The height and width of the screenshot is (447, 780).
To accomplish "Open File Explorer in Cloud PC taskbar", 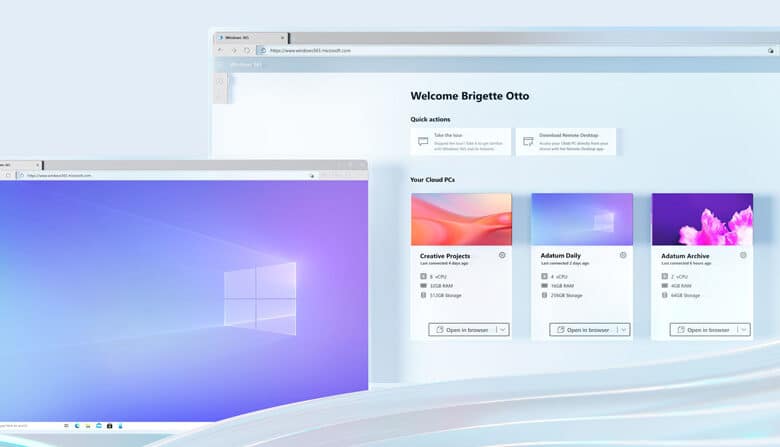I will click(88, 426).
